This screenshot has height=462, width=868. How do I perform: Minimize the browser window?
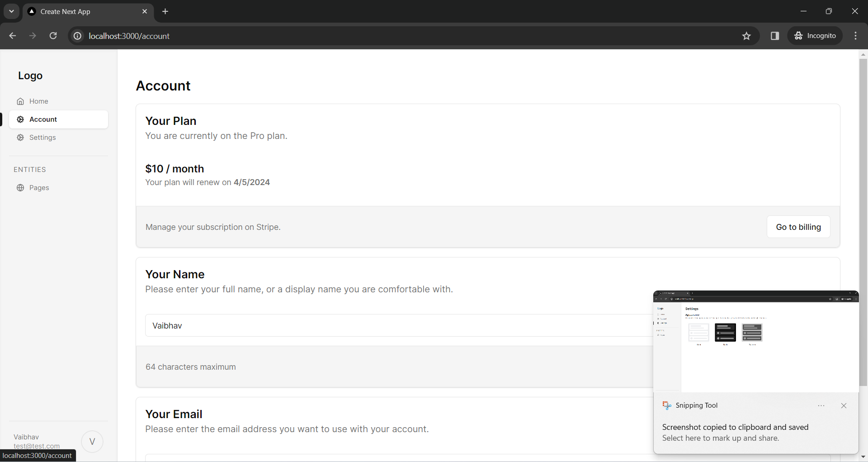tap(803, 11)
